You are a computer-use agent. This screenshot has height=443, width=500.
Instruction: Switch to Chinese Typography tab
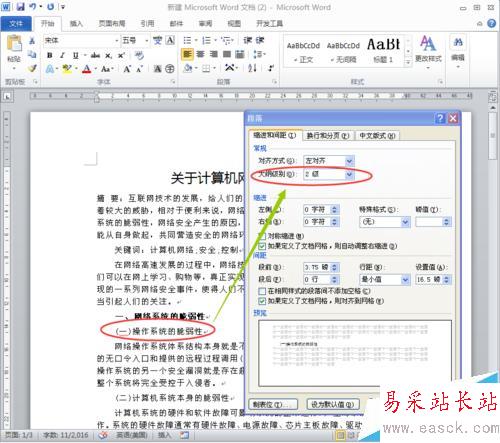pos(377,136)
